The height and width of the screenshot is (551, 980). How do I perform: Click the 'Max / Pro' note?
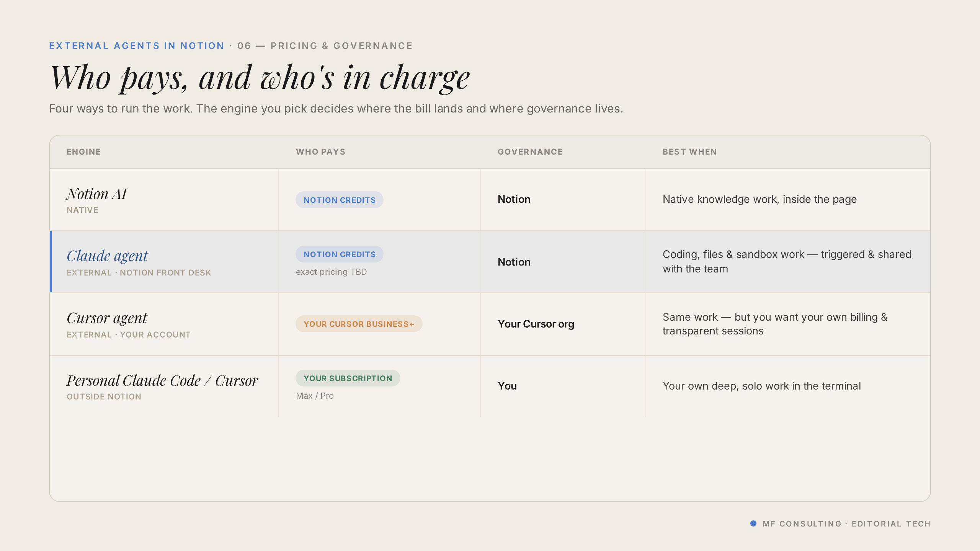(315, 396)
